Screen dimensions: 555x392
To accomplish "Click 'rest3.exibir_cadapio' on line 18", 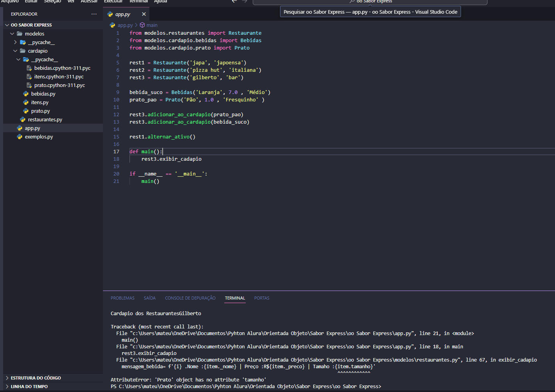I will (x=172, y=159).
